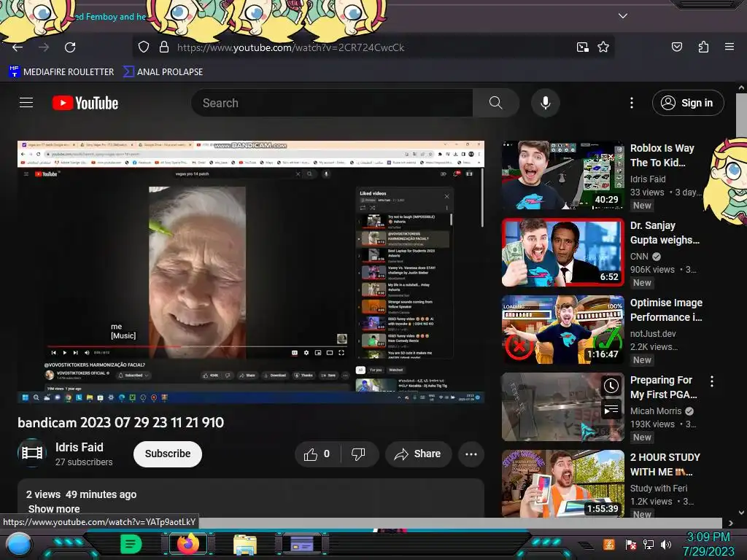This screenshot has width=747, height=560.
Task: Like this video
Action: pos(317,454)
